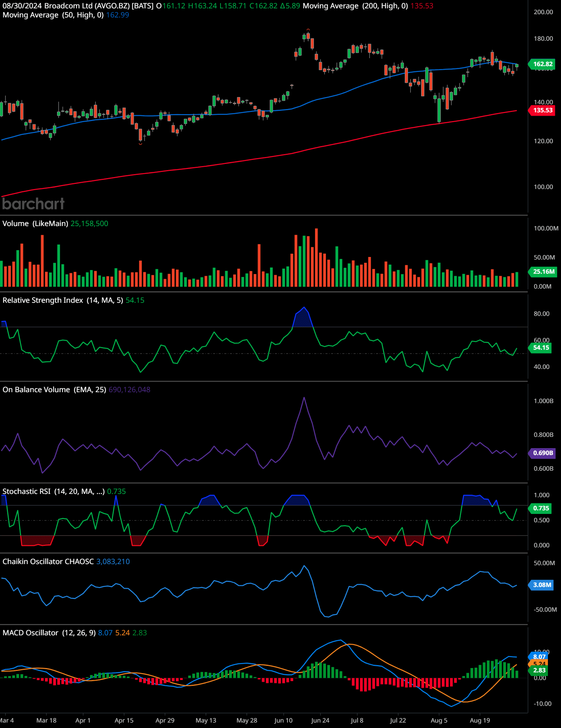
Task: Click the 120.00 price axis label
Action: [543, 141]
